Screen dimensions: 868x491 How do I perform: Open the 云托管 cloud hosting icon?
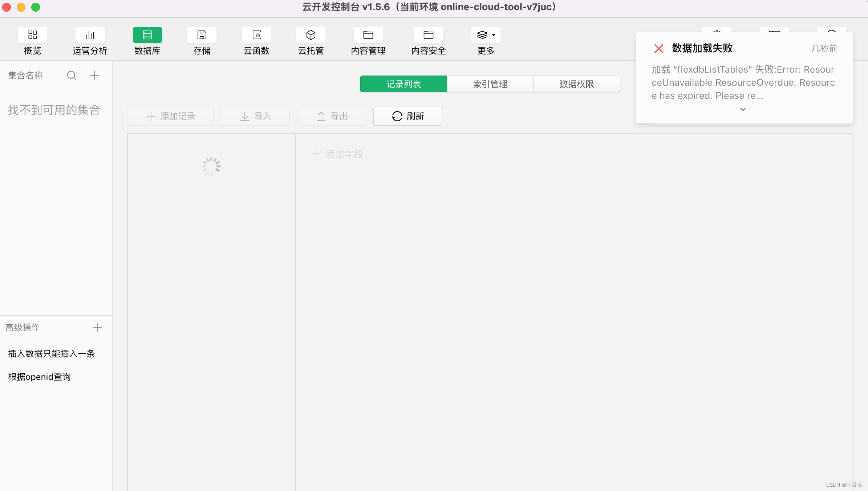click(x=311, y=35)
